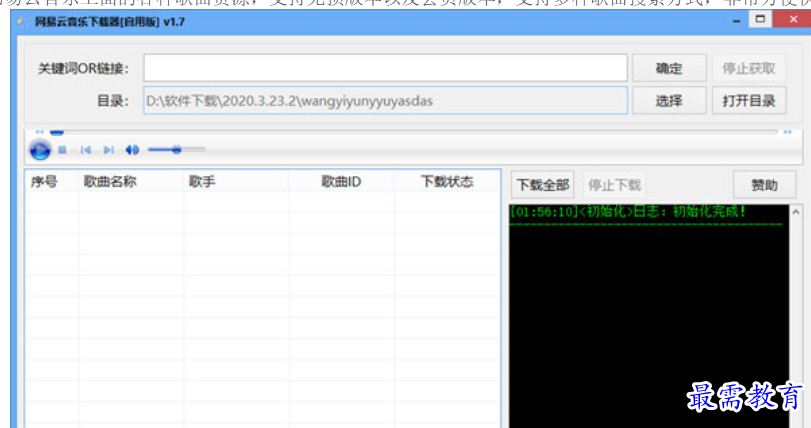Click the 停止下载 button
The height and width of the screenshot is (428, 811).
(614, 185)
